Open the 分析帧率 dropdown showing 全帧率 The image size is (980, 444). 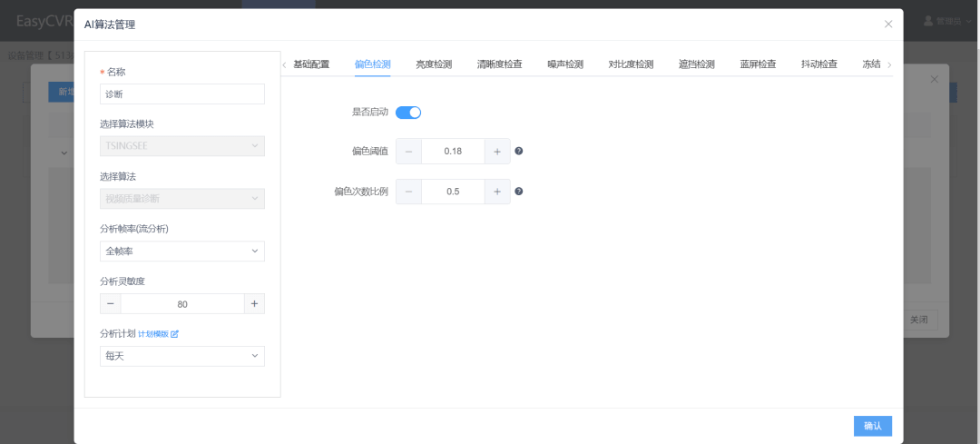[181, 252]
